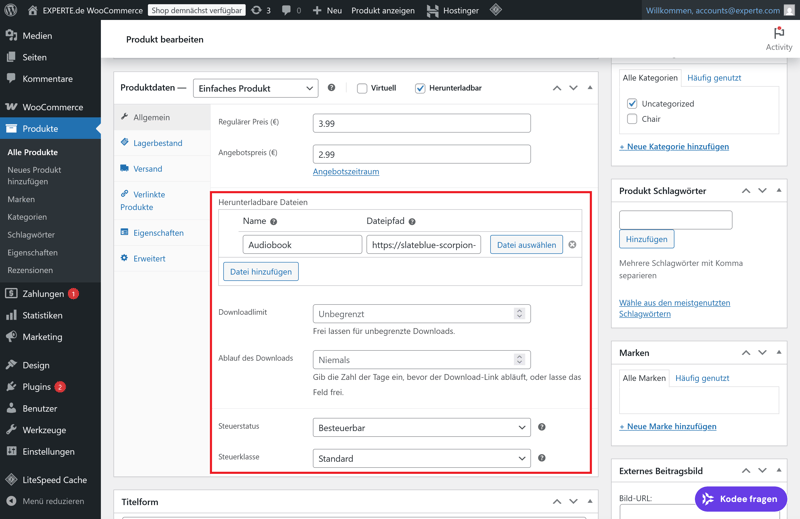Viewport: 800px width, 519px height.
Task: Click the product type help icon
Action: [x=331, y=88]
